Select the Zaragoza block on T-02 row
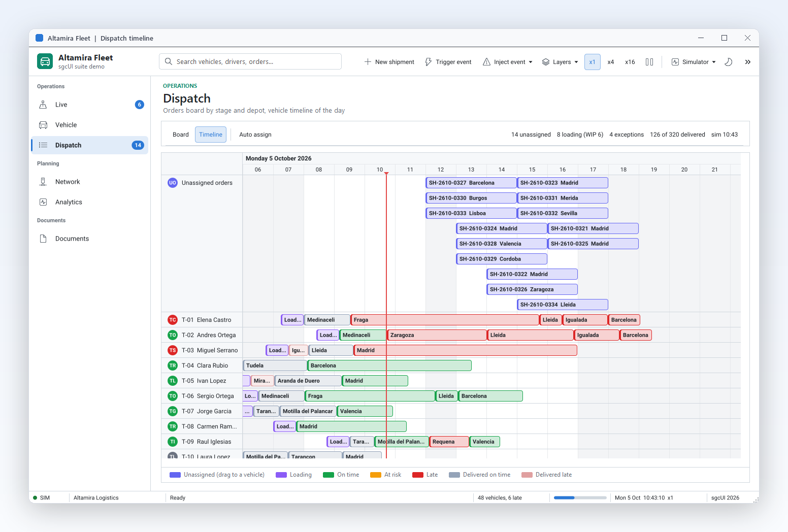Viewport: 788px width, 532px height. point(437,335)
